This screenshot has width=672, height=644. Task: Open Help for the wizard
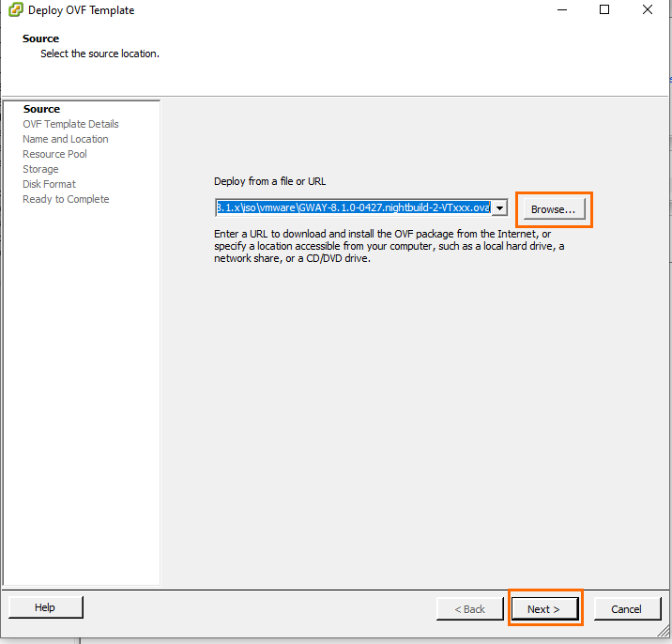[x=45, y=608]
